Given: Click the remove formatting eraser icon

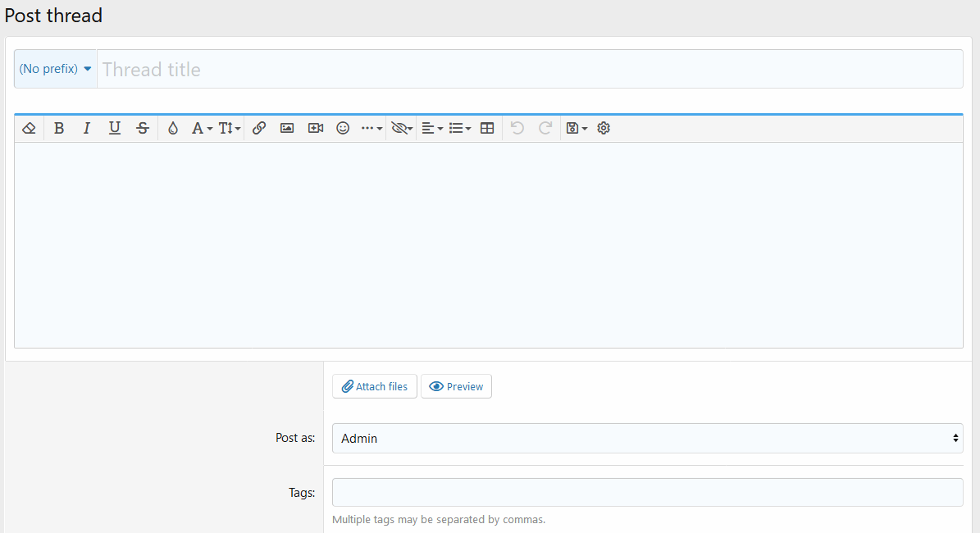Looking at the screenshot, I should pos(29,128).
